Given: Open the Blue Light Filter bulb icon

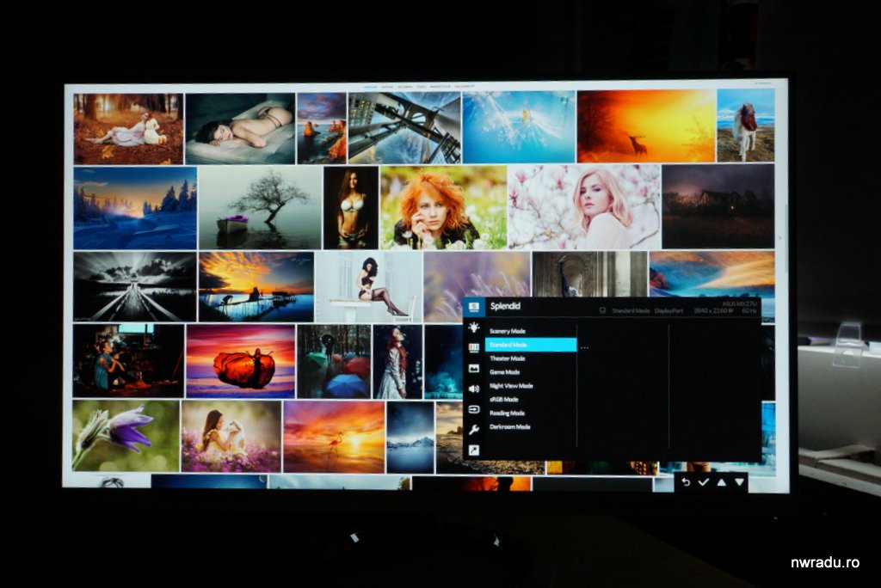Looking at the screenshot, I should (474, 328).
